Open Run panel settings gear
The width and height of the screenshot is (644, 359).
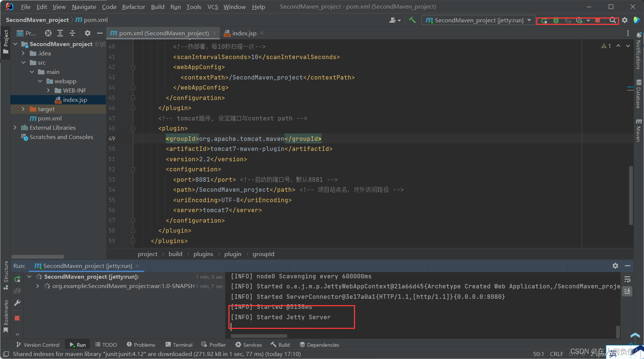615,266
